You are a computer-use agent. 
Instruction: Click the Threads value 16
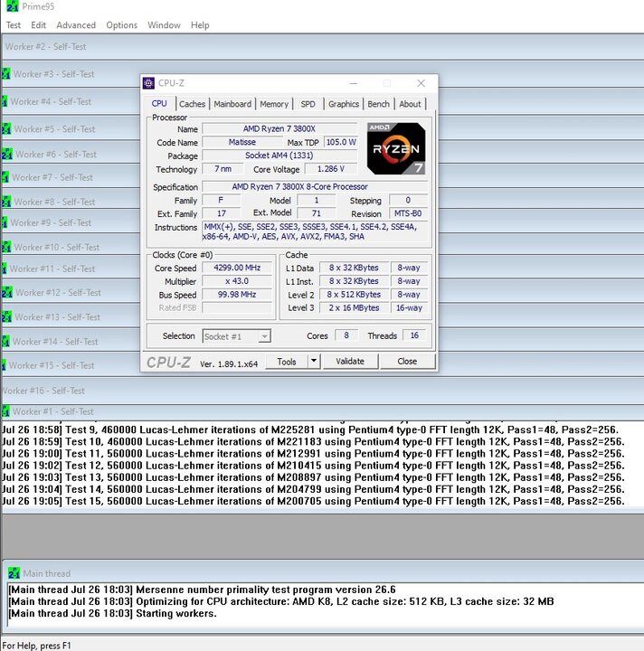coord(414,335)
